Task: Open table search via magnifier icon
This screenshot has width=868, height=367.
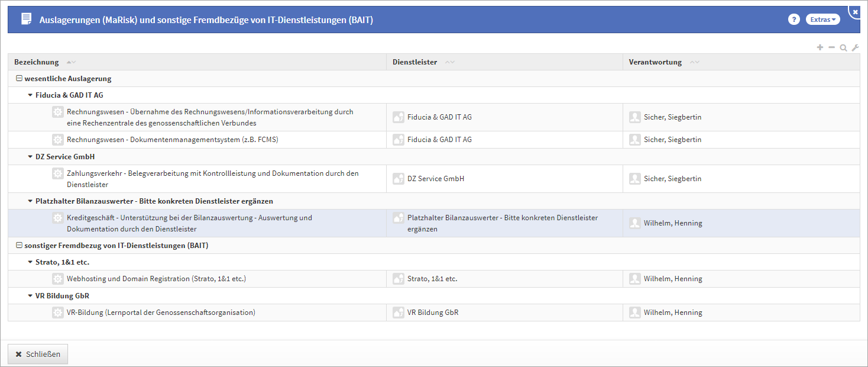Action: point(843,47)
